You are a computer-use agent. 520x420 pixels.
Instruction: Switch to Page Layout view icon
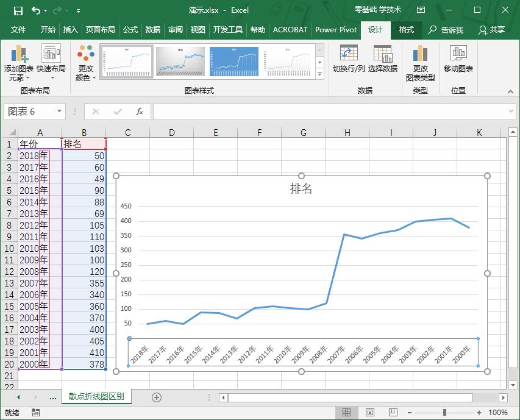point(370,412)
